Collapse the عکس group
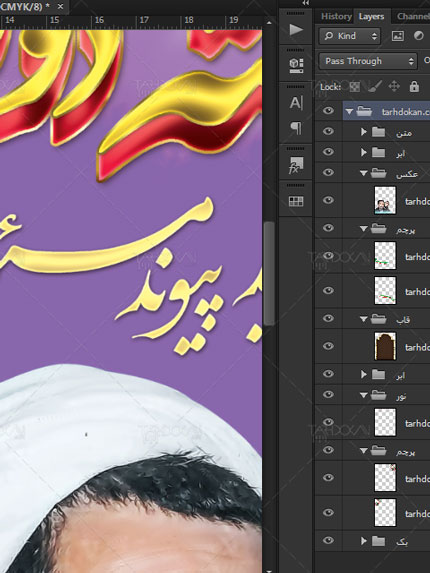Screen dimensions: 430x573 click(x=363, y=173)
